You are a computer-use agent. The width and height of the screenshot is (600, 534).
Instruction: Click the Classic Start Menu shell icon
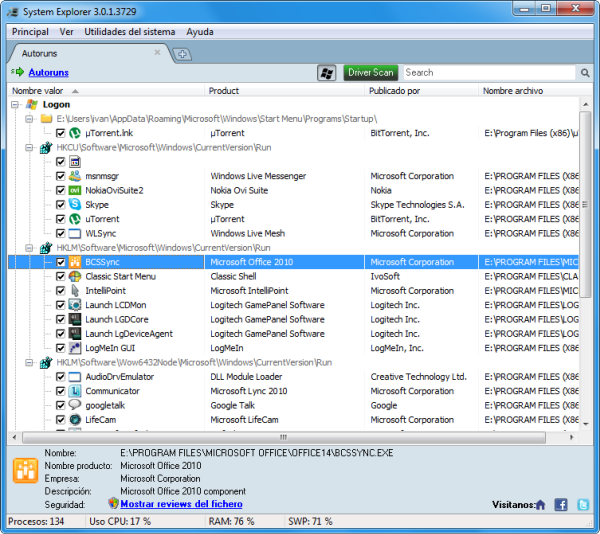(x=75, y=276)
